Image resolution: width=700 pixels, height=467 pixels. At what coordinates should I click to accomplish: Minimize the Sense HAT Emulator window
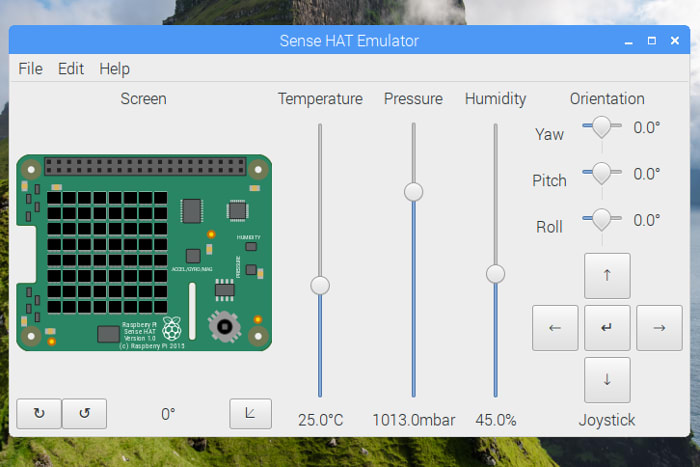coord(629,41)
